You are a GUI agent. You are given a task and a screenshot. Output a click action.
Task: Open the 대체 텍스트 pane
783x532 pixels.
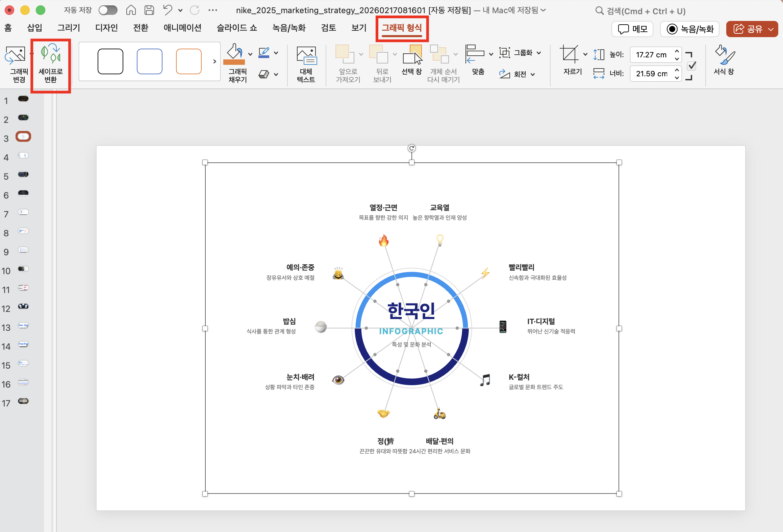coord(306,64)
